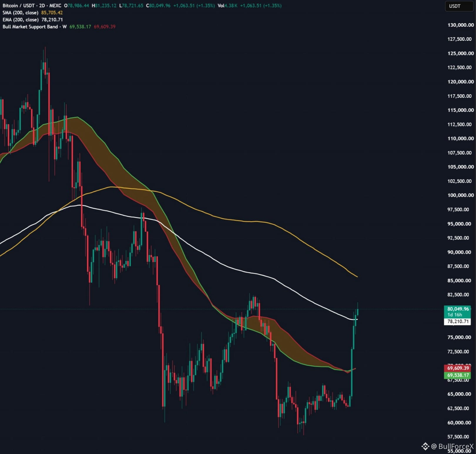This screenshot has height=454, width=476.
Task: Click the 115,000.00 price axis label
Action: point(460,110)
